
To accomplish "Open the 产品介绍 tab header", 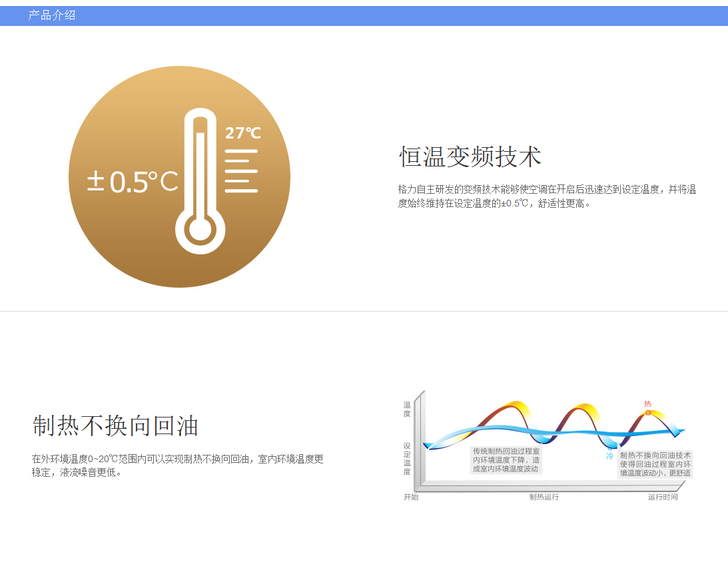I will click(x=52, y=15).
